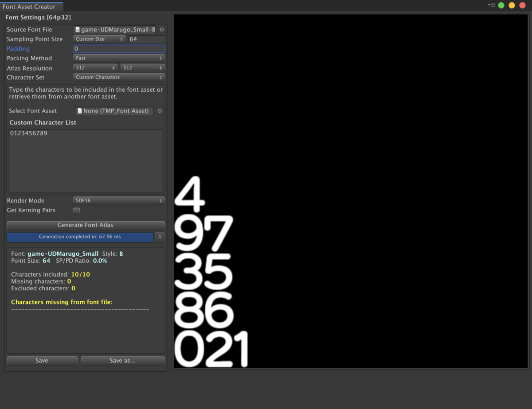Click the None (TMP_Font Asset) field

coord(114,111)
